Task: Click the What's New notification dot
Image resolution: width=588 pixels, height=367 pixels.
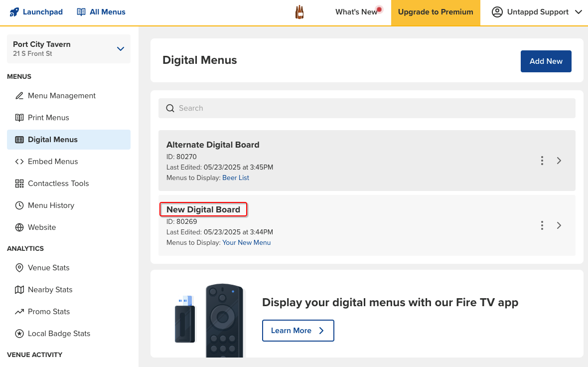Action: [379, 9]
